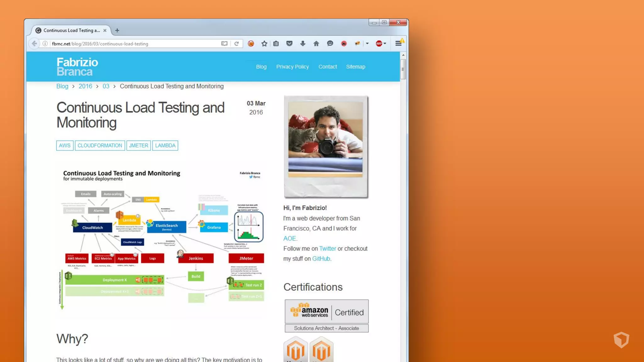Open the Contact navigation item

click(328, 67)
